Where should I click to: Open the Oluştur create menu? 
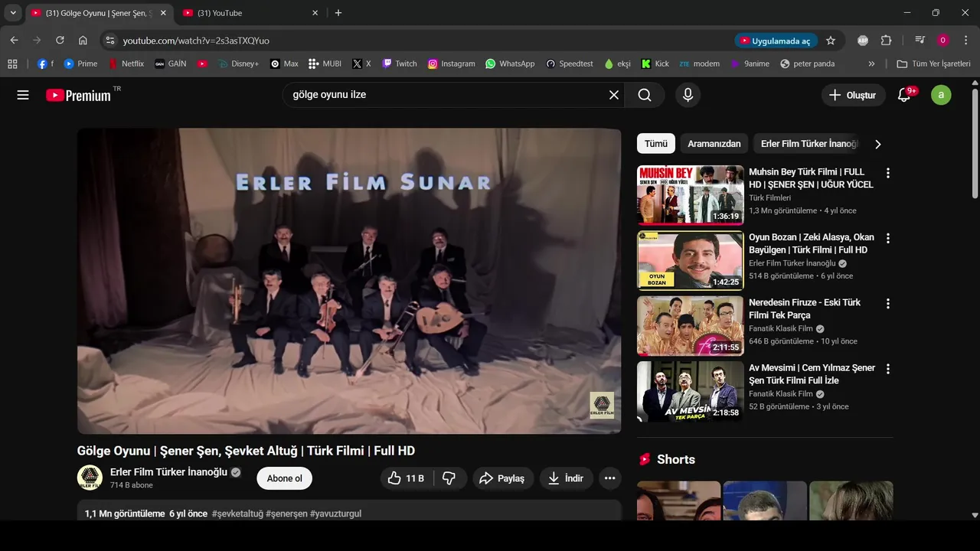(853, 95)
